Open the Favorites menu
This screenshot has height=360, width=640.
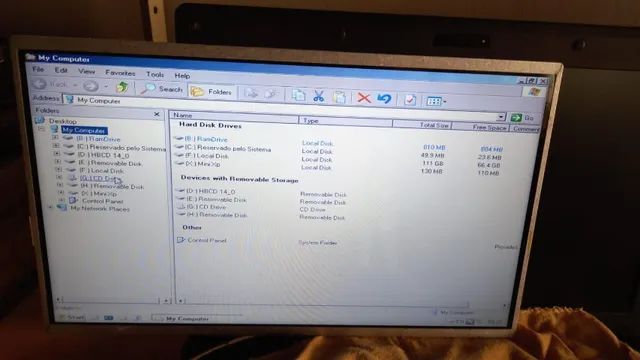[x=120, y=73]
